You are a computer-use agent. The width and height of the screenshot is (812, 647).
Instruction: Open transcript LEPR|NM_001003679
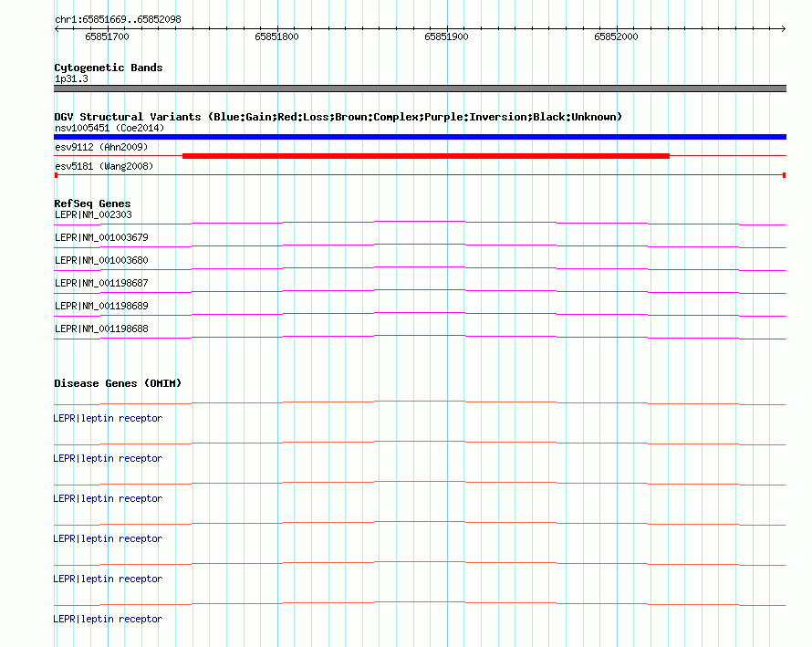click(x=101, y=237)
